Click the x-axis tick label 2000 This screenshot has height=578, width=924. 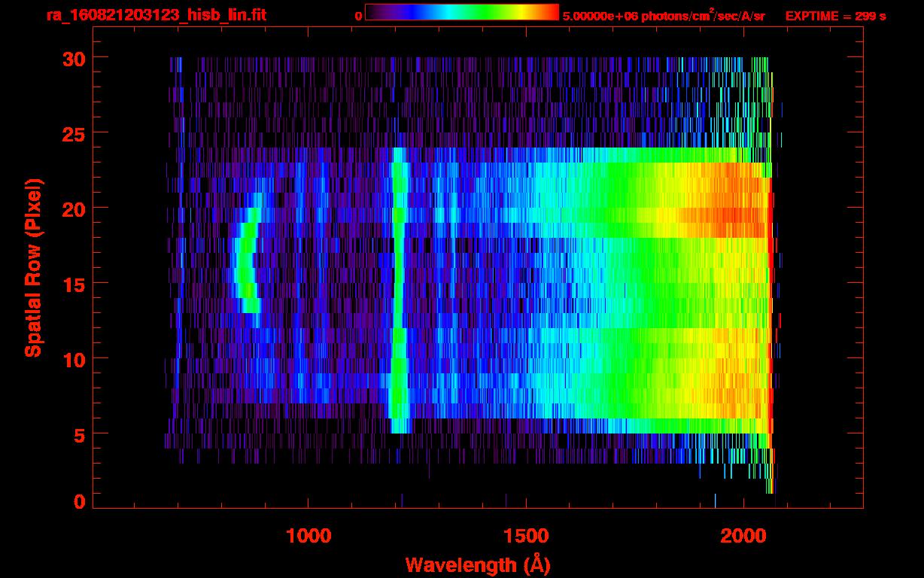743,536
